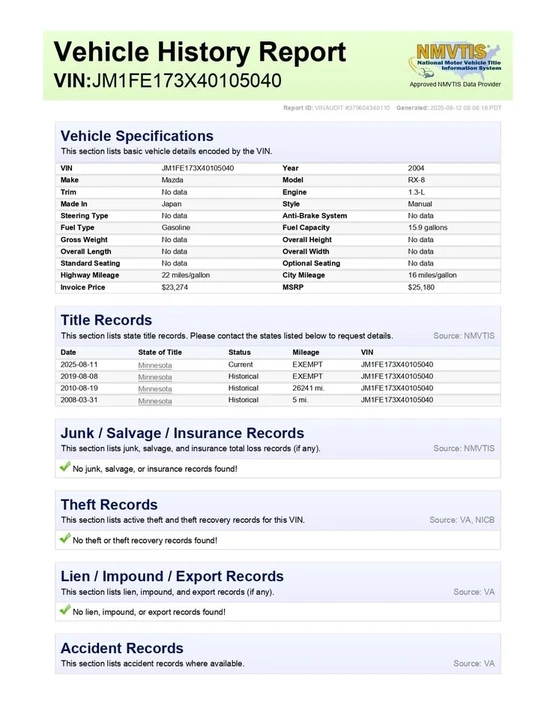Click the Theft Records section heading
This screenshot has width=556, height=720.
109,505
